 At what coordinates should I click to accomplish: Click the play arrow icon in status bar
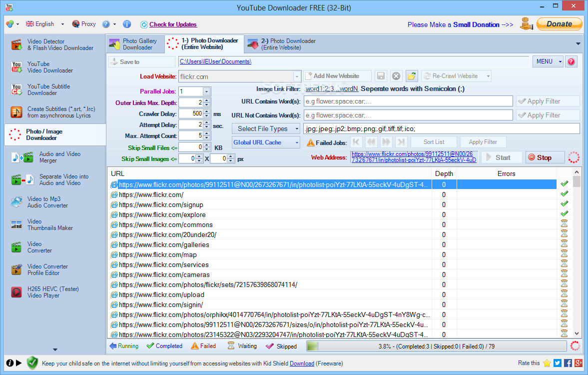19,363
